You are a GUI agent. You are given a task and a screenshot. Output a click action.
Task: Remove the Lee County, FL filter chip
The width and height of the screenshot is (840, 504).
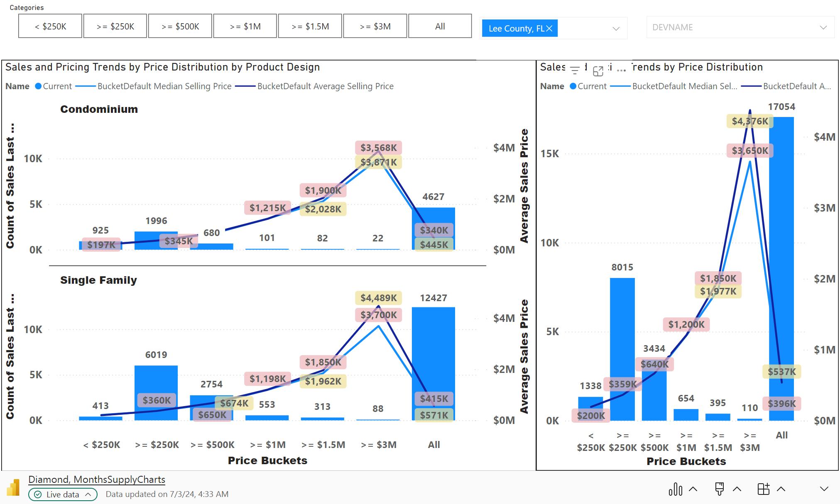pos(549,28)
